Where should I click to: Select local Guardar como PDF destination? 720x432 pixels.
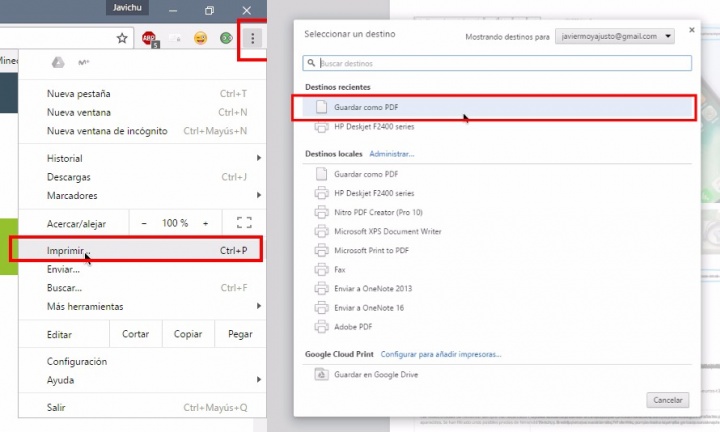click(497, 174)
